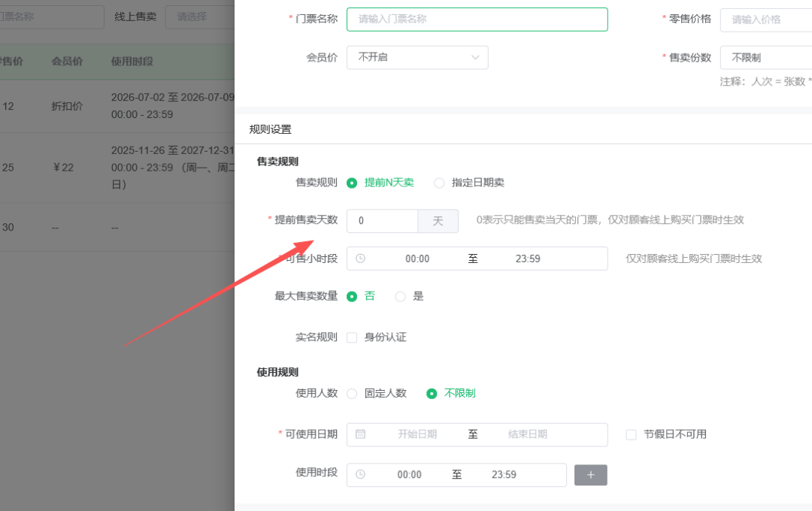The width and height of the screenshot is (812, 511).
Task: Click the clock icon in 可售小时段 field
Action: pos(360,259)
